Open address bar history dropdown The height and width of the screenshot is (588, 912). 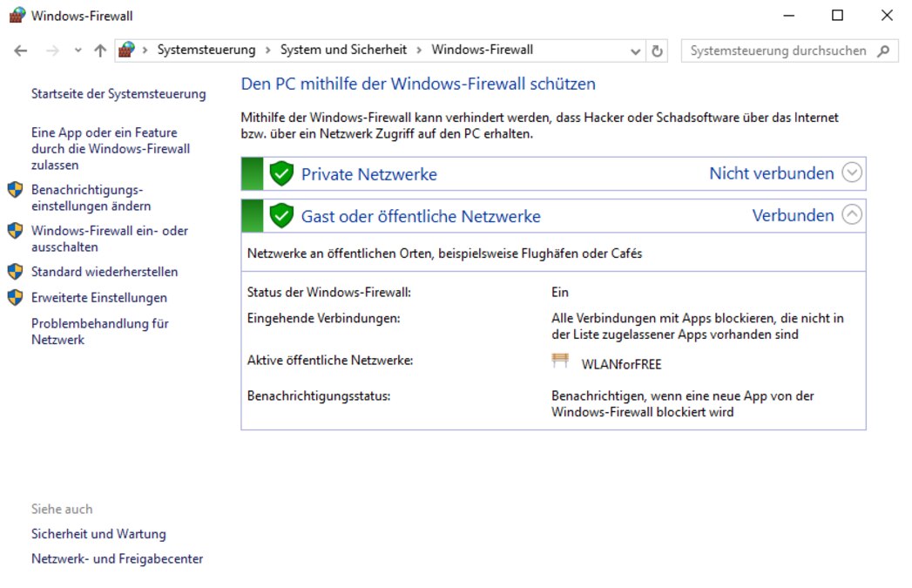635,51
